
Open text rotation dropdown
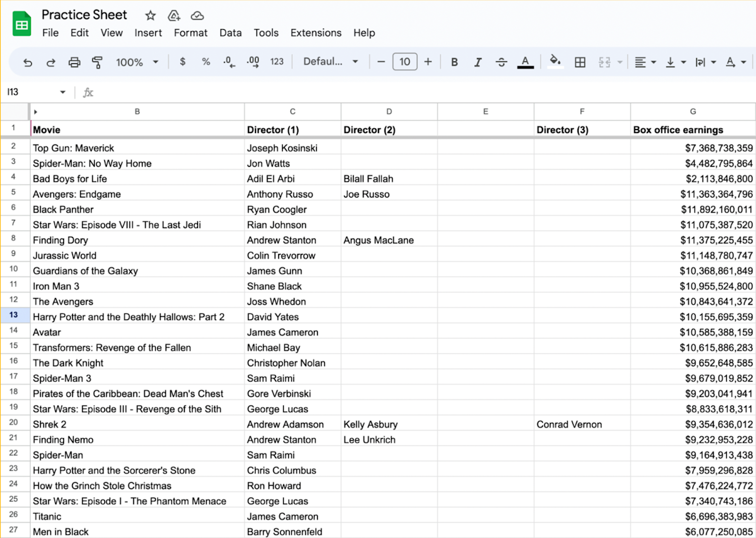(x=735, y=62)
